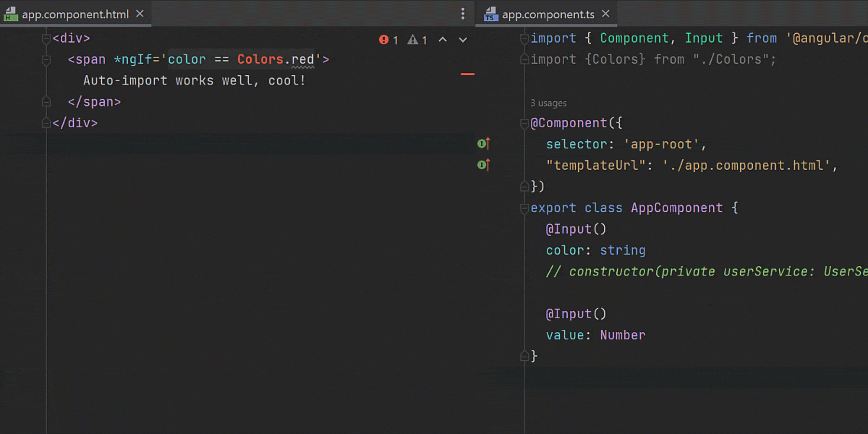This screenshot has height=434, width=868.
Task: Collapse the span ngIf element fold marker
Action: click(x=46, y=60)
